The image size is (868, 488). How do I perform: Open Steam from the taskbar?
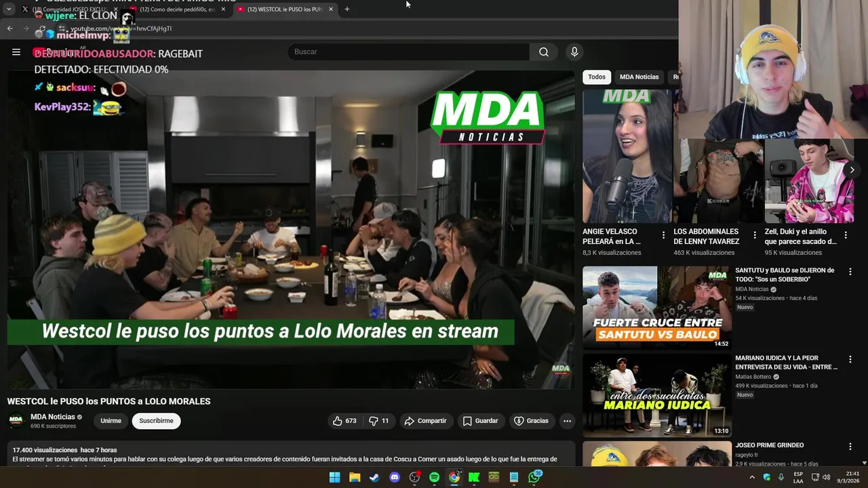point(374,477)
